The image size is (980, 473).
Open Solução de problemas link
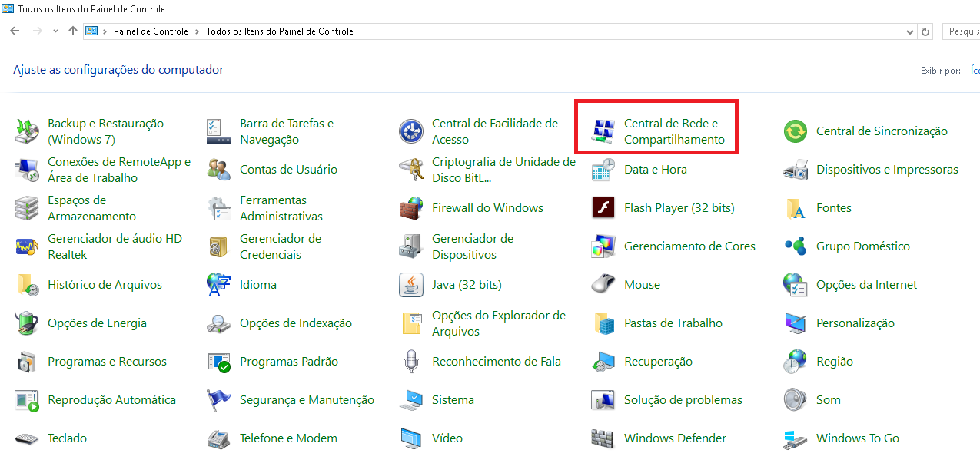tap(683, 400)
